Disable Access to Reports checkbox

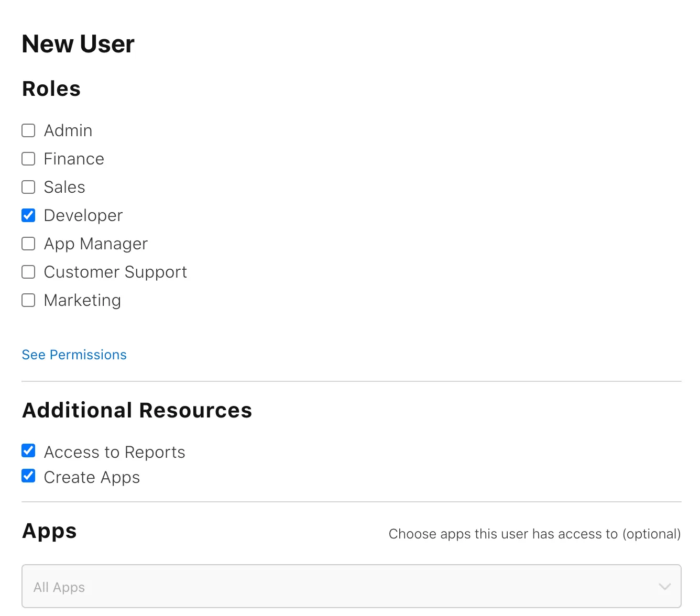point(28,450)
